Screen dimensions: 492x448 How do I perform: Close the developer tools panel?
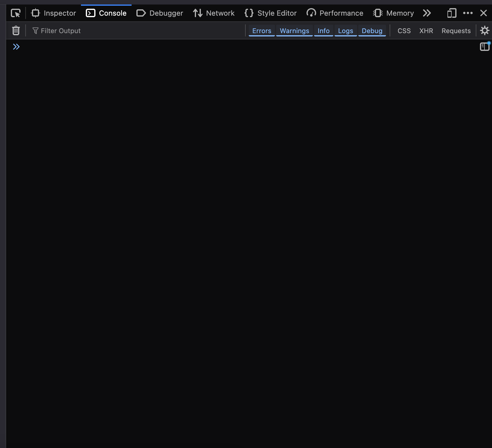point(483,13)
